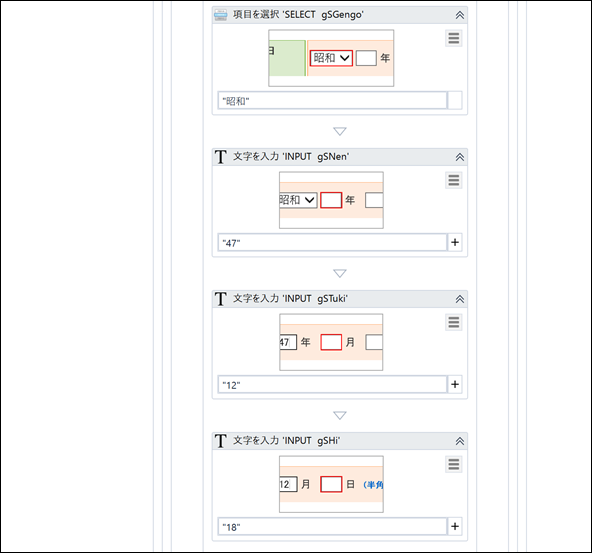
Task: Click plus button next to "12" field
Action: click(455, 384)
